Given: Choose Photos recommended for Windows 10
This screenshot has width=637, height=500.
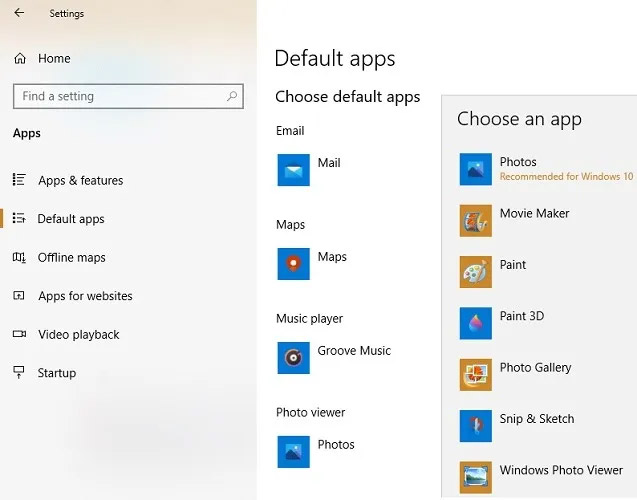Looking at the screenshot, I should [566, 177].
